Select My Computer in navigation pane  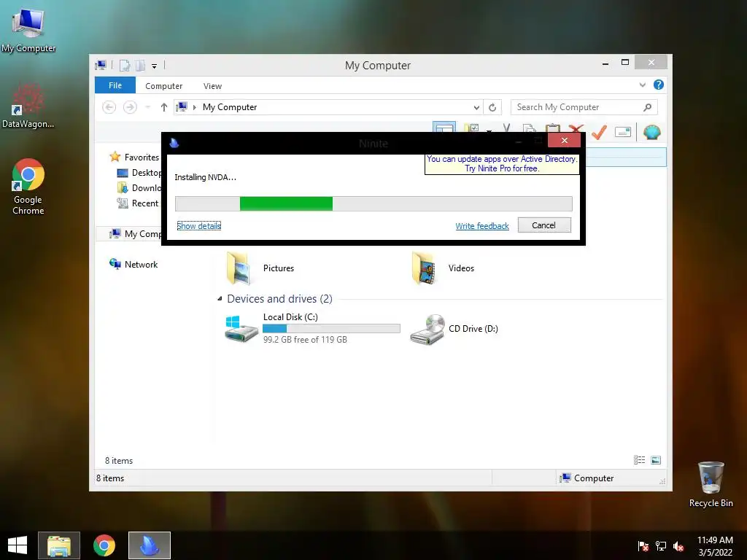(136, 234)
